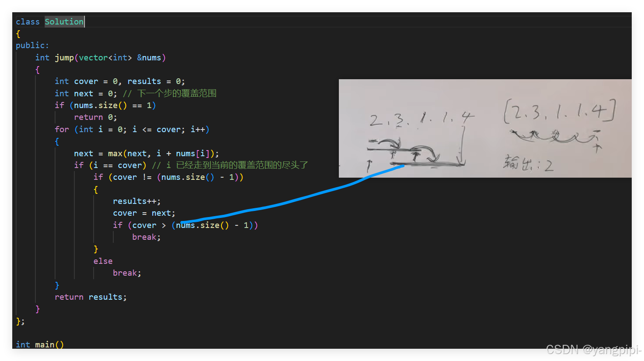Click the 'next = max(next, i + nums[i]);' line
This screenshot has width=644, height=361.
pyautogui.click(x=146, y=154)
